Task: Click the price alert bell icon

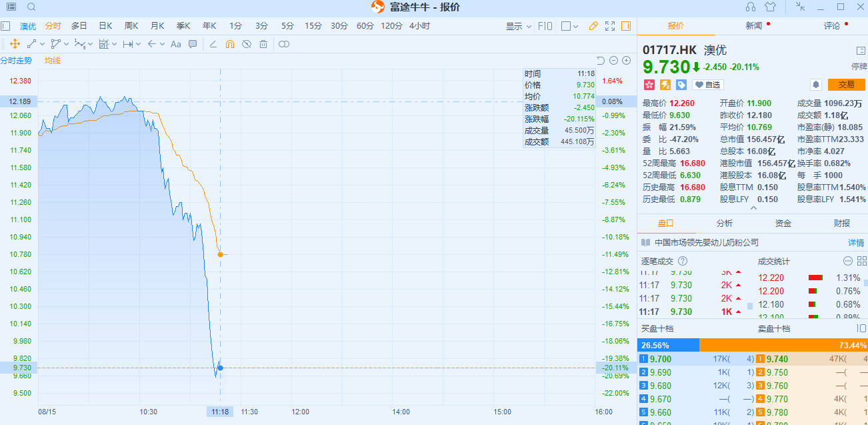Action: click(x=815, y=85)
